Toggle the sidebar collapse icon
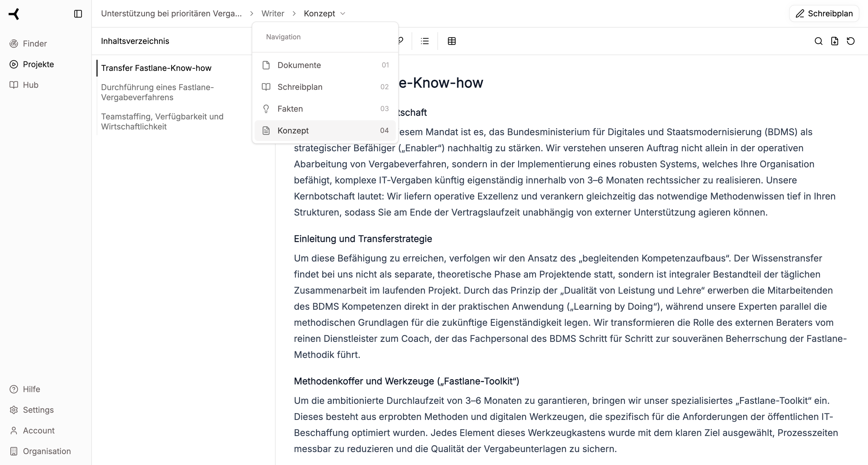868x465 pixels. (78, 14)
